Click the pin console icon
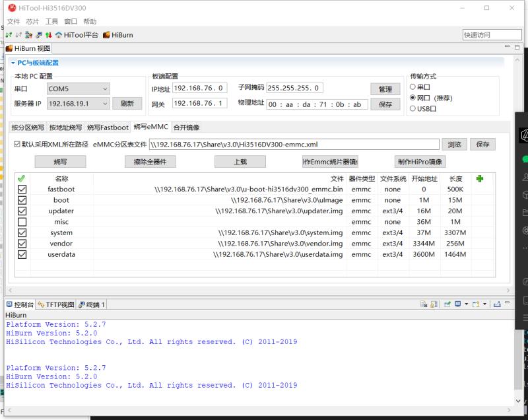 [x=447, y=304]
